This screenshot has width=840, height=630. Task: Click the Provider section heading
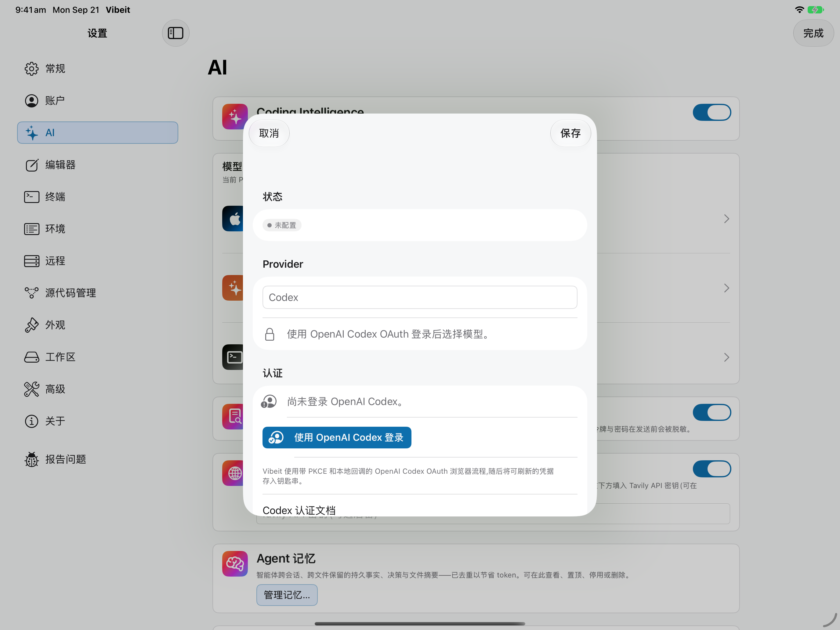[283, 264]
